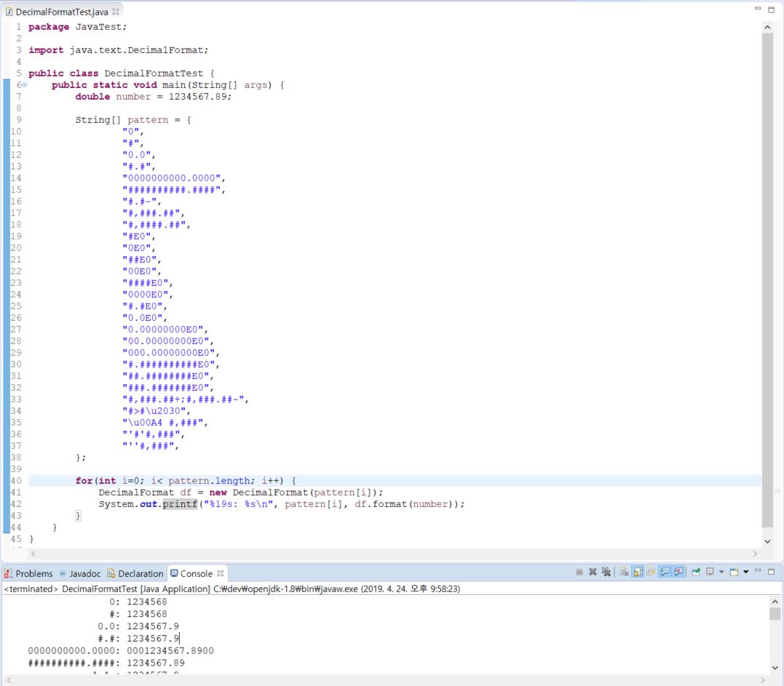Switch to the Javadoc tab

click(80, 573)
